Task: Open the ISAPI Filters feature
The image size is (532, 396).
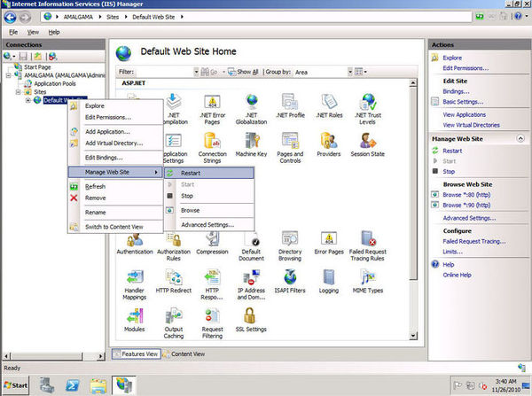Action: [290, 282]
